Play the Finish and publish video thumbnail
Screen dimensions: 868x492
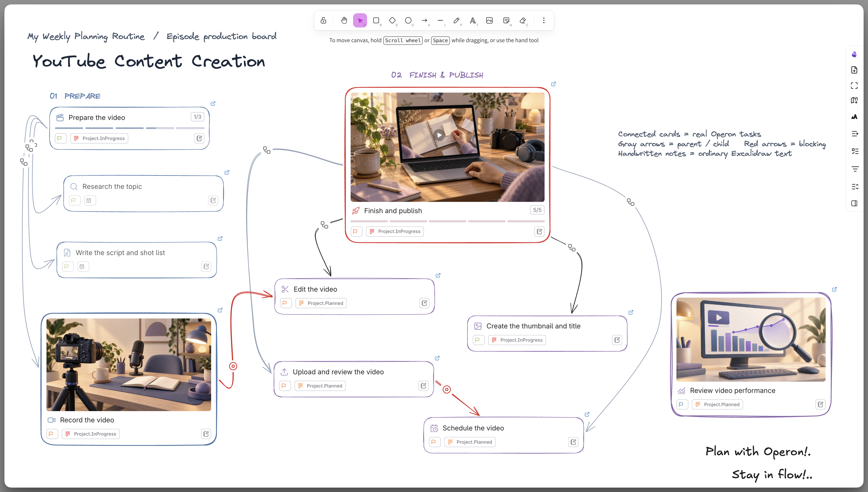(439, 135)
